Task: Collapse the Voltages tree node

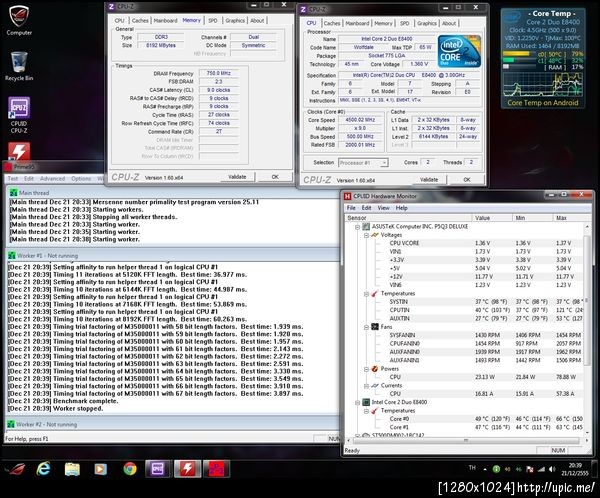Action: coord(366,235)
